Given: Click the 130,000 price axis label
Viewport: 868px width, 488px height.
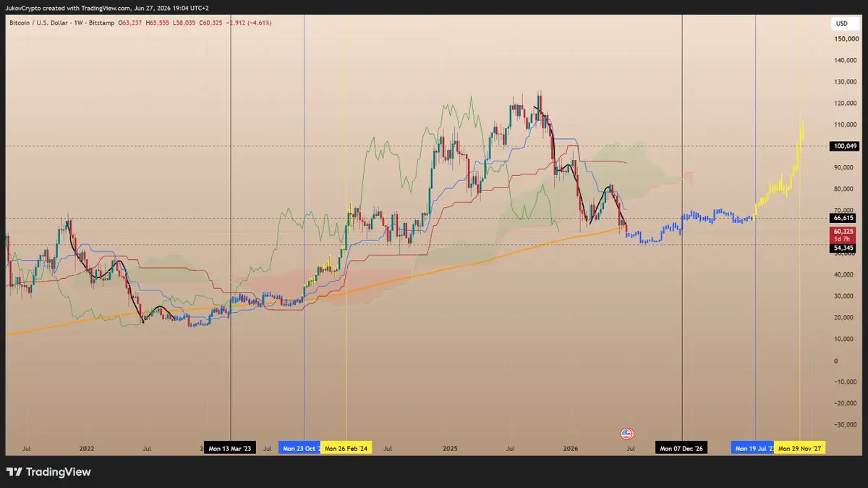Looking at the screenshot, I should (x=845, y=82).
